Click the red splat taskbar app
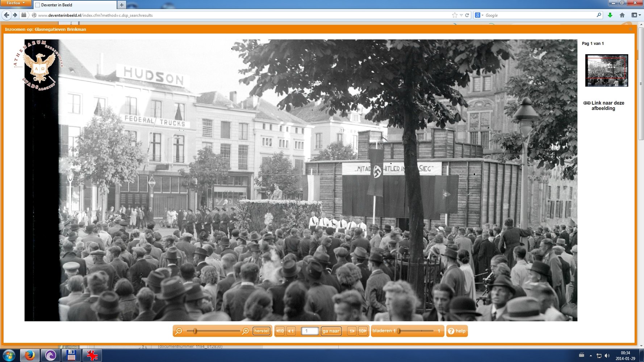 pyautogui.click(x=92, y=355)
